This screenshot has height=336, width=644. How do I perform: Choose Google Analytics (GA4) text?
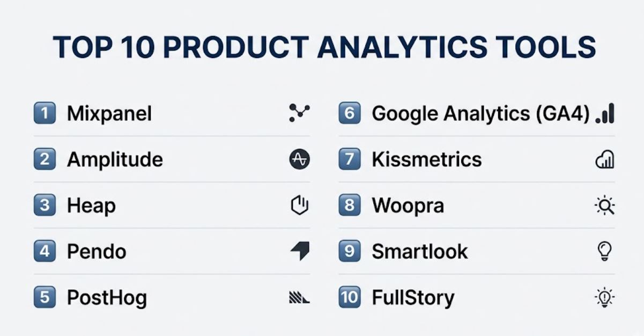click(x=480, y=114)
